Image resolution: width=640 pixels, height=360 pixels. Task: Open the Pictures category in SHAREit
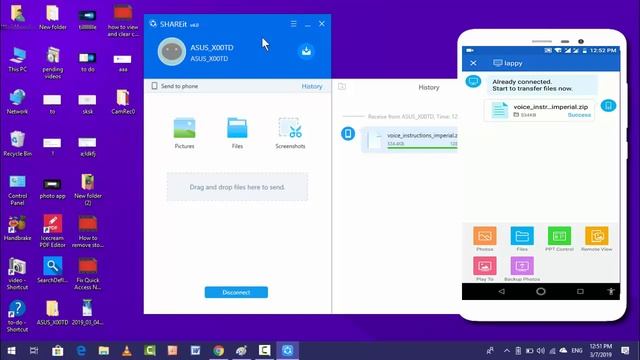click(184, 133)
